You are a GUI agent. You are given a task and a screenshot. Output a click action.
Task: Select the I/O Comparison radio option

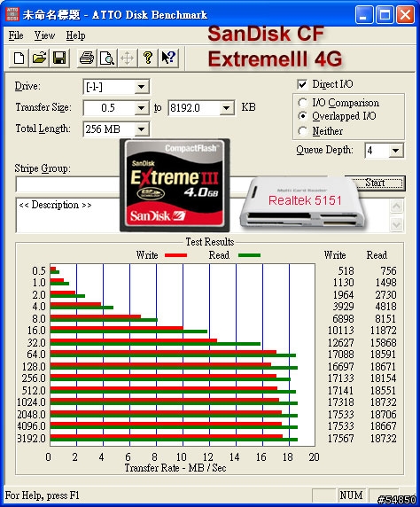(303, 103)
